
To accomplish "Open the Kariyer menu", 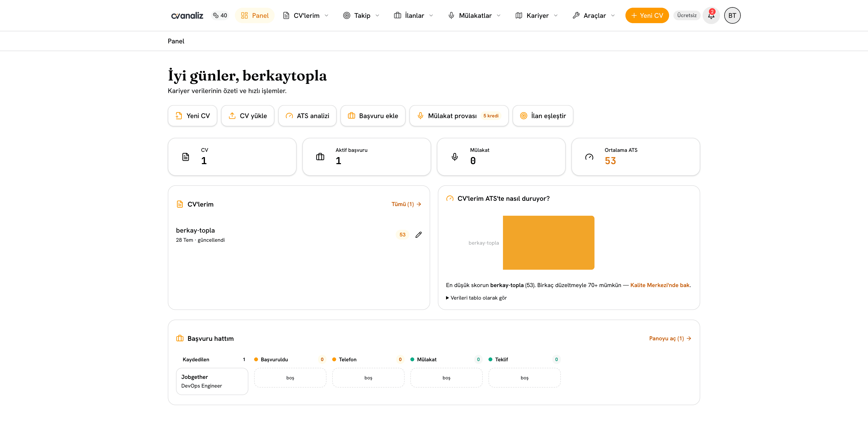I will (537, 15).
